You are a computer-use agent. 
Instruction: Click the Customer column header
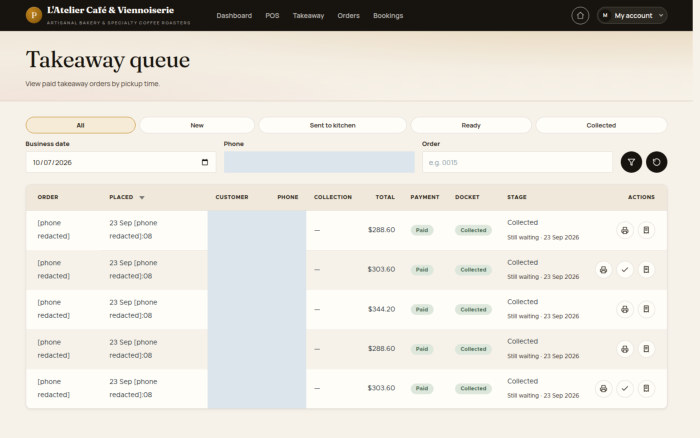[232, 197]
